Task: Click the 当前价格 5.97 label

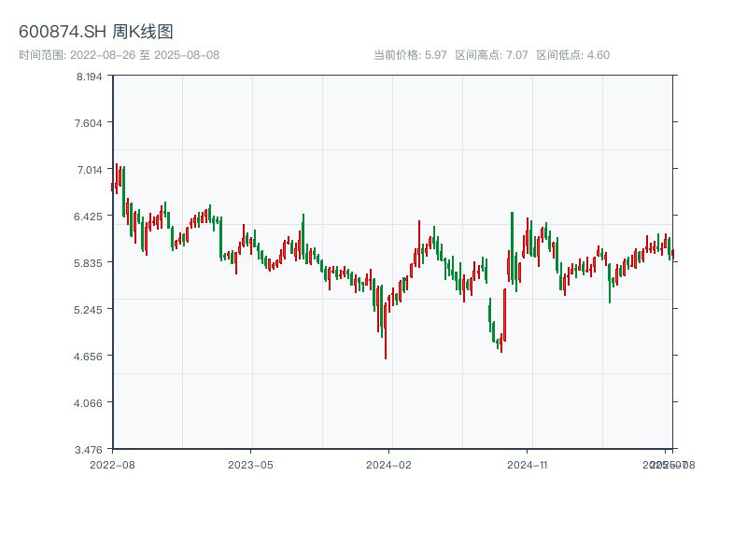Action: (410, 55)
